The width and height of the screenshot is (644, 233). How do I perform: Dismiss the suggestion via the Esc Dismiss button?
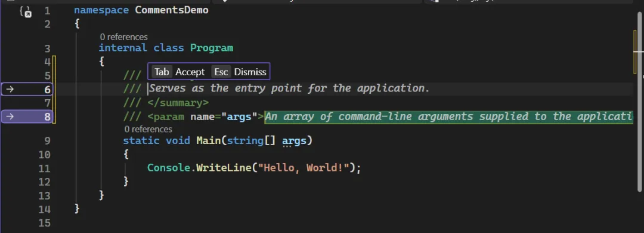239,72
